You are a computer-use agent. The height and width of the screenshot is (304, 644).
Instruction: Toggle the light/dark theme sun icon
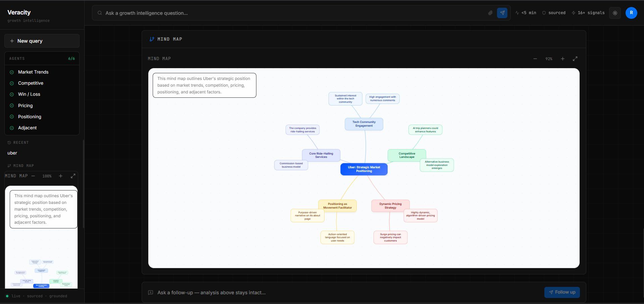tap(615, 13)
